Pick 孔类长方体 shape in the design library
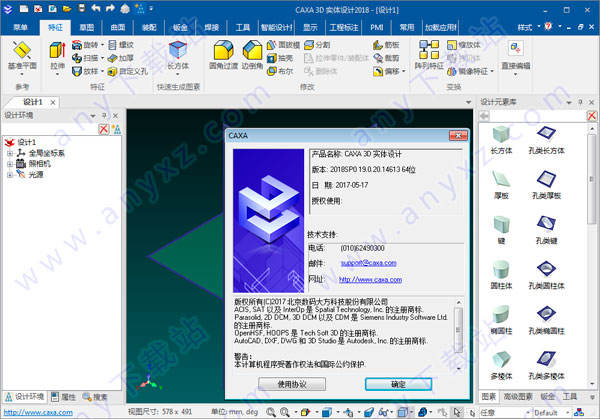Screen dimensions: 600x419 [546, 140]
